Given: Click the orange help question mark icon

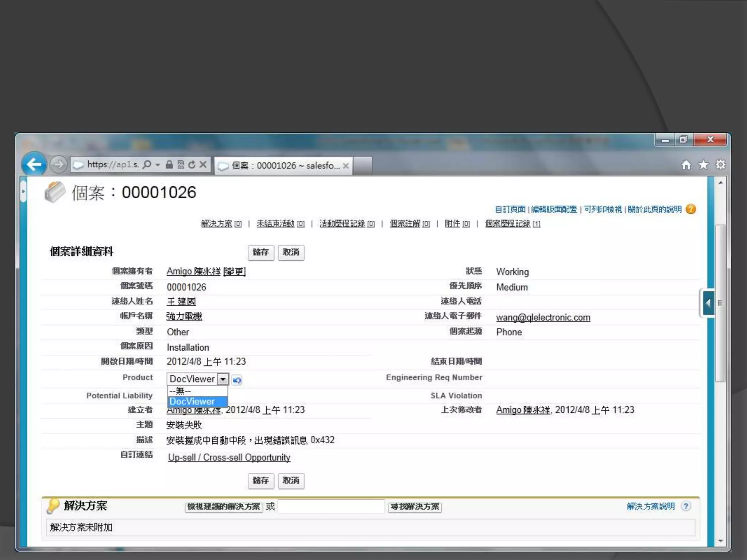Looking at the screenshot, I should (690, 209).
